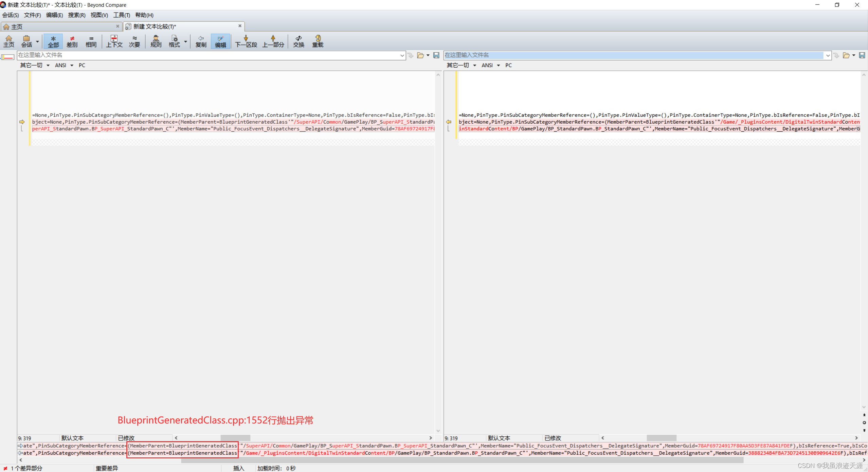This screenshot has width=868, height=472.
Task: Return to the Beyond Compare home screen
Action: (8, 41)
